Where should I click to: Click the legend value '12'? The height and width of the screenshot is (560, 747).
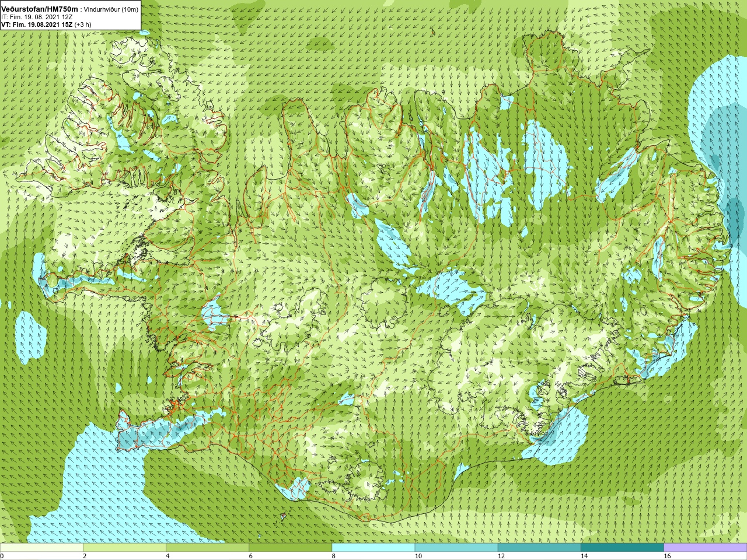coord(501,556)
